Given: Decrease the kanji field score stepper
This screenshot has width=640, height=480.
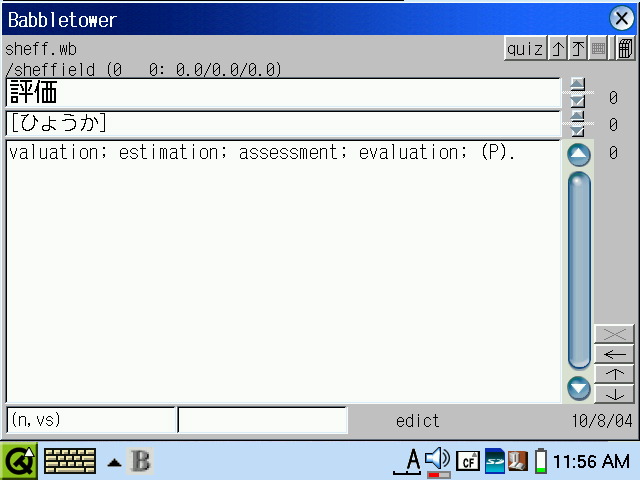Looking at the screenshot, I should click(x=577, y=101).
